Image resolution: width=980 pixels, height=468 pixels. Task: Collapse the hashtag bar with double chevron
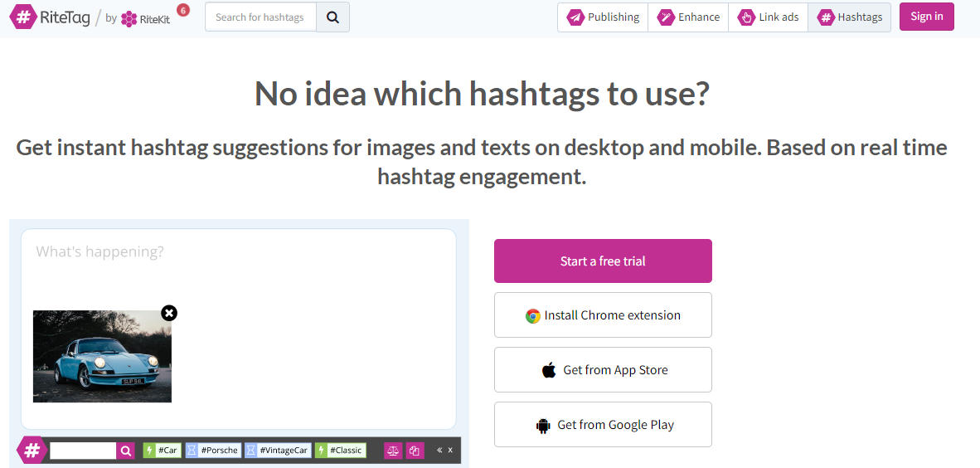pyautogui.click(x=439, y=450)
